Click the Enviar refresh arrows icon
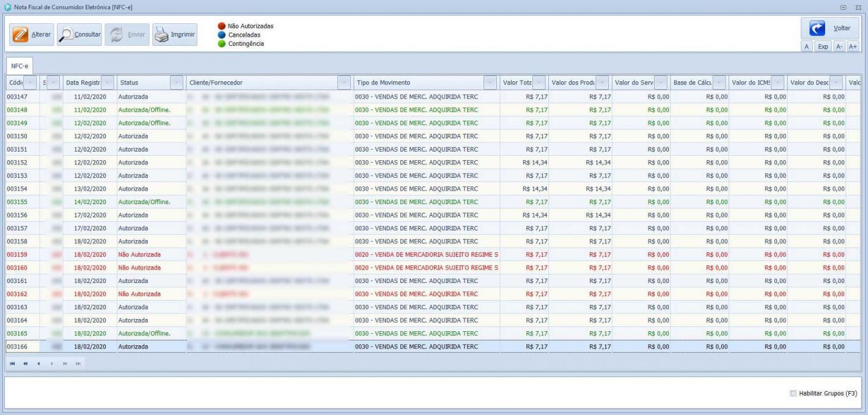The height and width of the screenshot is (415, 868). [114, 35]
